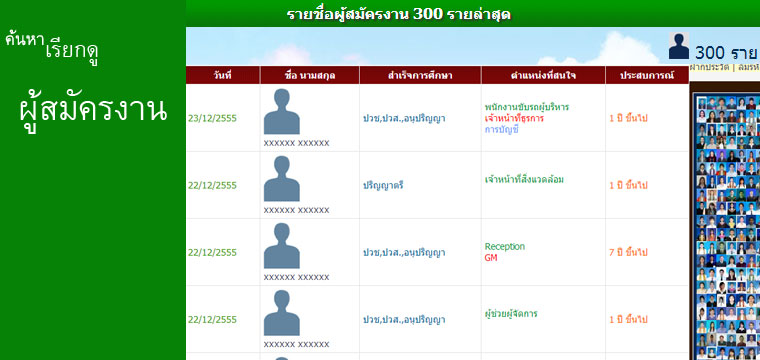
Task: Click the ชื่อ นามสกุล column header
Action: click(310, 76)
